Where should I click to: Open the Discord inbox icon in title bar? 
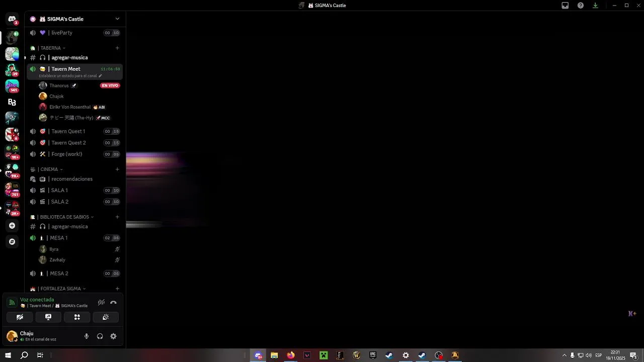pyautogui.click(x=565, y=6)
